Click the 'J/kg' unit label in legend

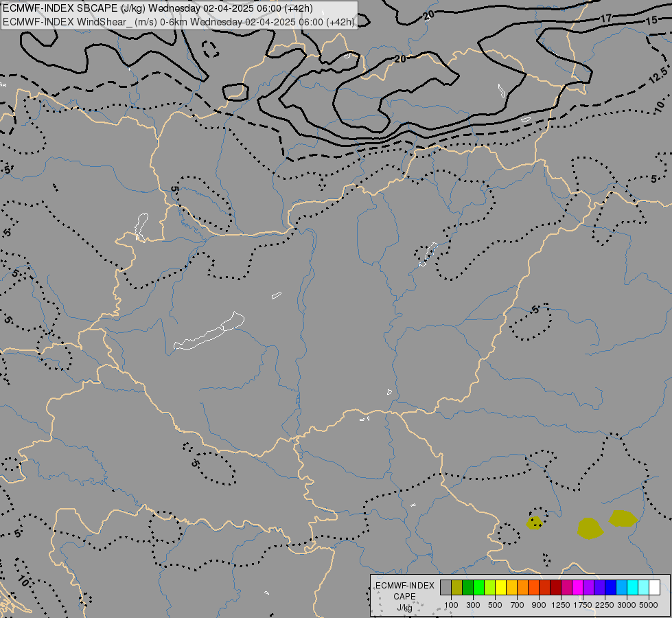click(x=404, y=608)
